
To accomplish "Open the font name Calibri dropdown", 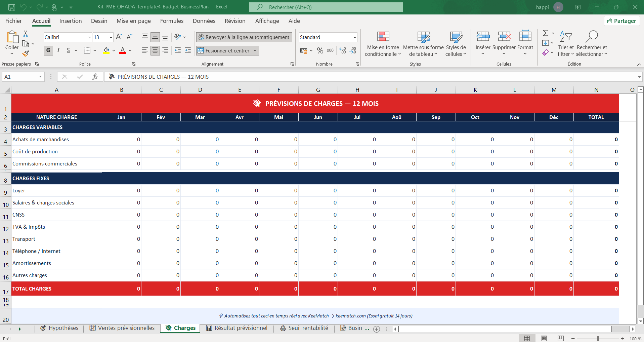I will pyautogui.click(x=89, y=37).
